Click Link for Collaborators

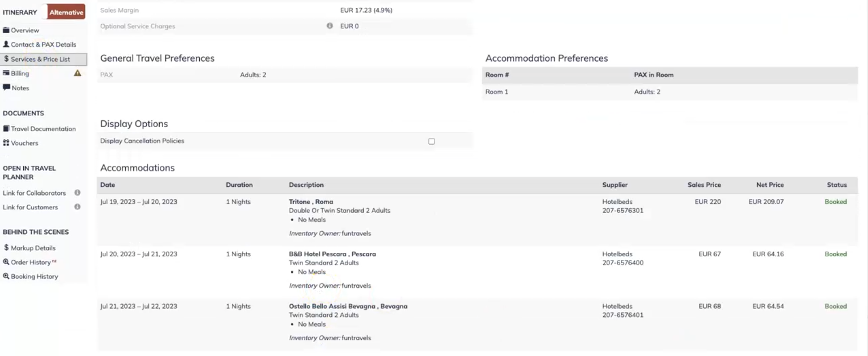click(x=34, y=193)
